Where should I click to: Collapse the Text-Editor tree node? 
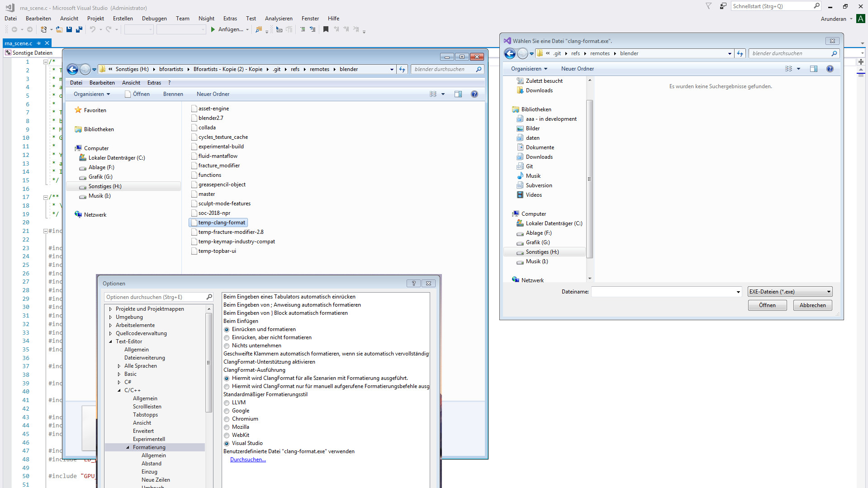[x=110, y=341]
